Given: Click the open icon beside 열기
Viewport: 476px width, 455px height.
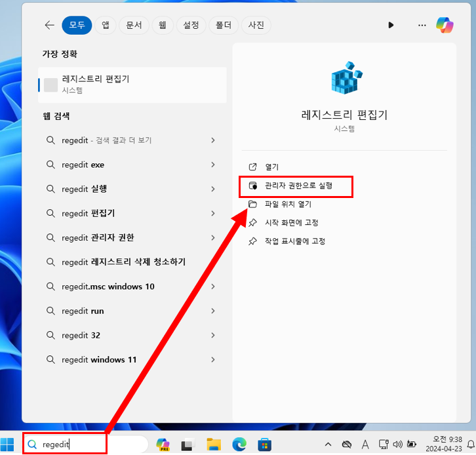Looking at the screenshot, I should point(252,167).
